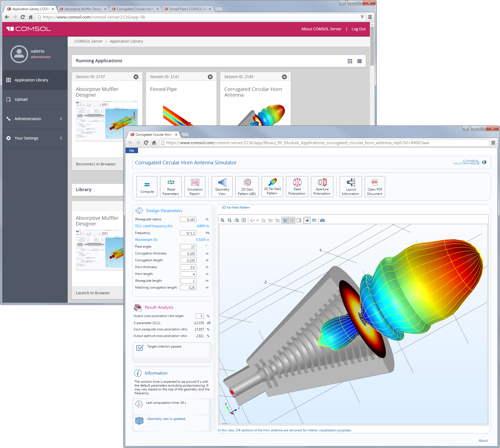This screenshot has width=500, height=448.
Task: Select the Zoom Box tool
Action: 237,220
